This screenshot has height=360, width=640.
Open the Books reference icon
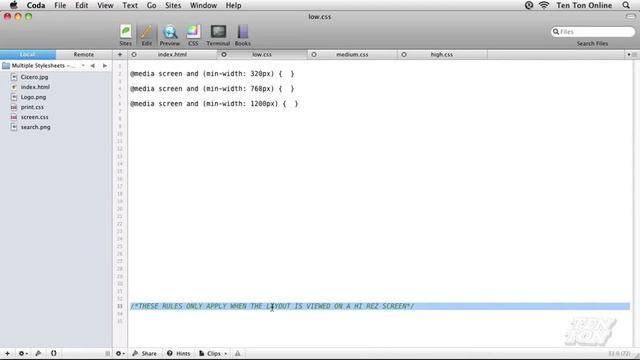242,35
